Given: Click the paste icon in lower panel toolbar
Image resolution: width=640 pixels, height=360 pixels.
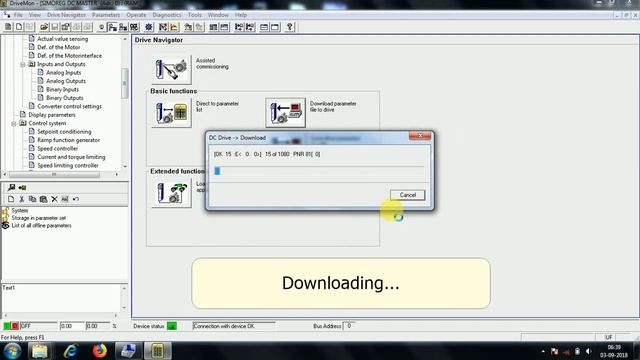Looking at the screenshot, I should pos(43,199).
